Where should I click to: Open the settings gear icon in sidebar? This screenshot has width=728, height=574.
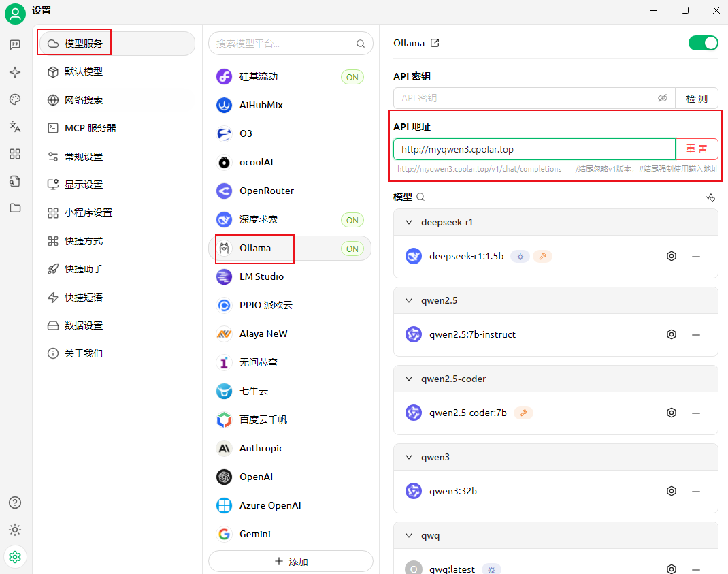tap(15, 557)
